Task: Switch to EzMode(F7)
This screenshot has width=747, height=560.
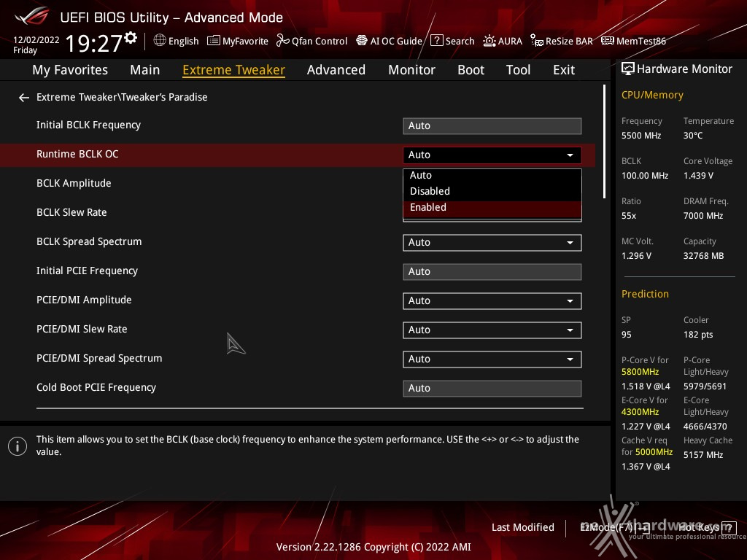Action: click(x=614, y=527)
